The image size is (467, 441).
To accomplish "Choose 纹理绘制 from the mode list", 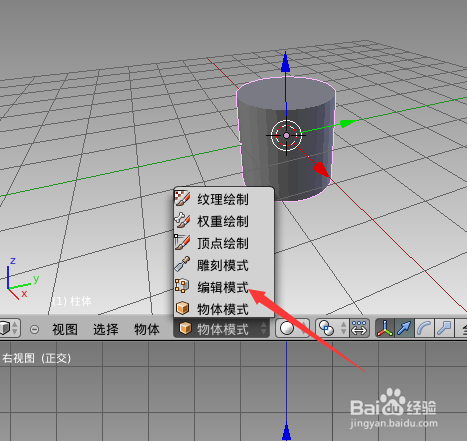I will [223, 199].
